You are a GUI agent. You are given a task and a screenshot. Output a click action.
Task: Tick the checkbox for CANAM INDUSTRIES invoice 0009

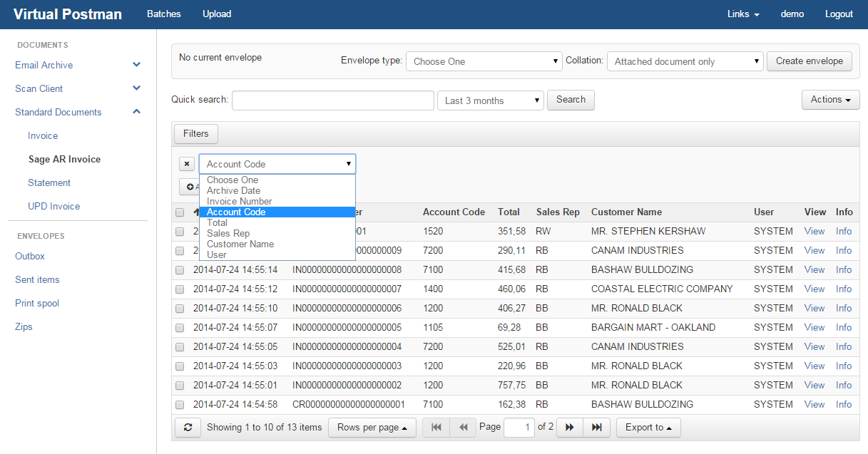pyautogui.click(x=180, y=251)
